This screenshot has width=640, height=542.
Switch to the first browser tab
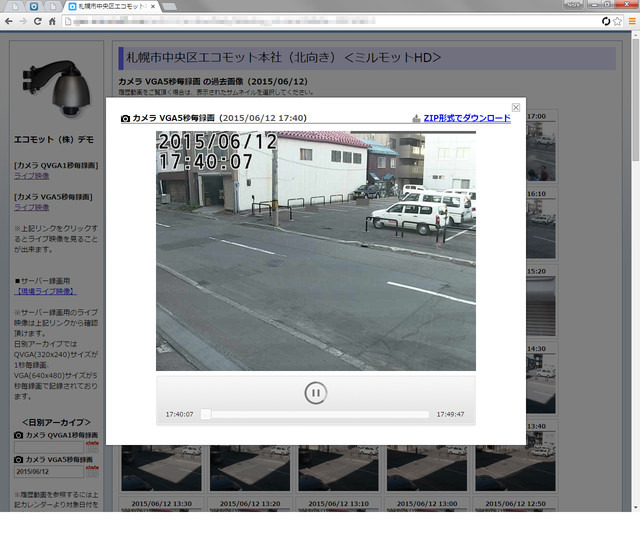tap(15, 6)
